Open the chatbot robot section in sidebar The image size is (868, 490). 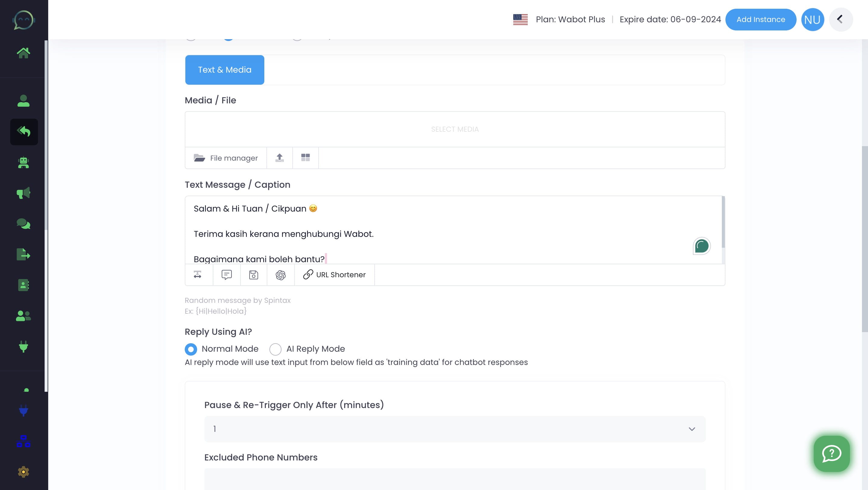(x=23, y=163)
